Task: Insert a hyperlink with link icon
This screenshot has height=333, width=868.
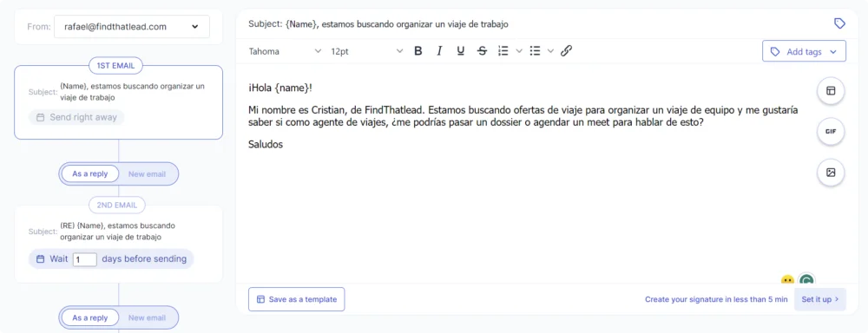Action: pos(566,51)
